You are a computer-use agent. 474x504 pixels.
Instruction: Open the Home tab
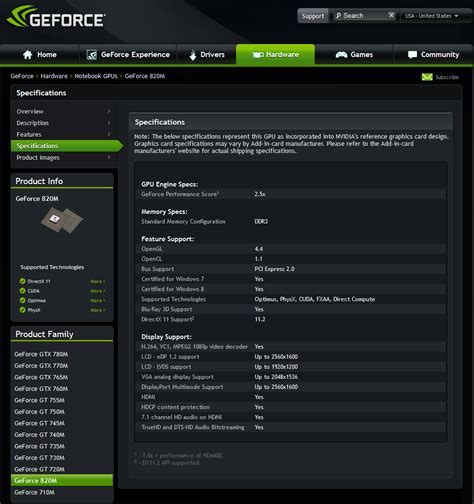[39, 55]
